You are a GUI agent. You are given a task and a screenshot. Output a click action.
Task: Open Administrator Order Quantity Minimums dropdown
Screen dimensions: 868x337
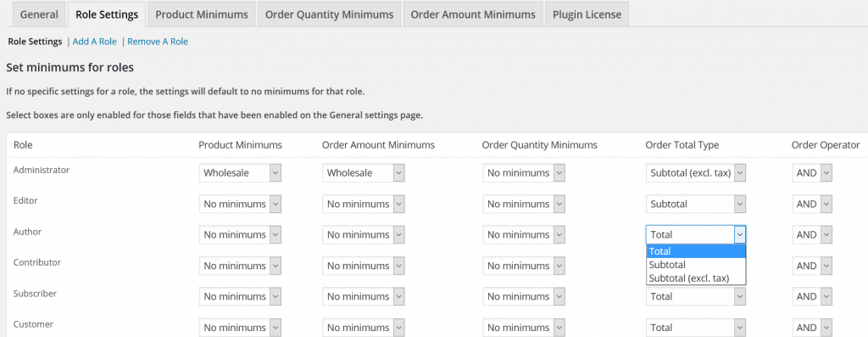pyautogui.click(x=524, y=173)
